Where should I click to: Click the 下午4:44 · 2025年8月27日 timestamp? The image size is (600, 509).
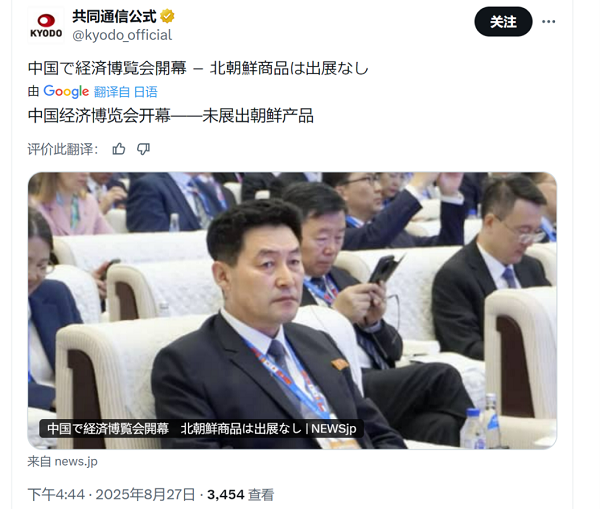tap(111, 494)
